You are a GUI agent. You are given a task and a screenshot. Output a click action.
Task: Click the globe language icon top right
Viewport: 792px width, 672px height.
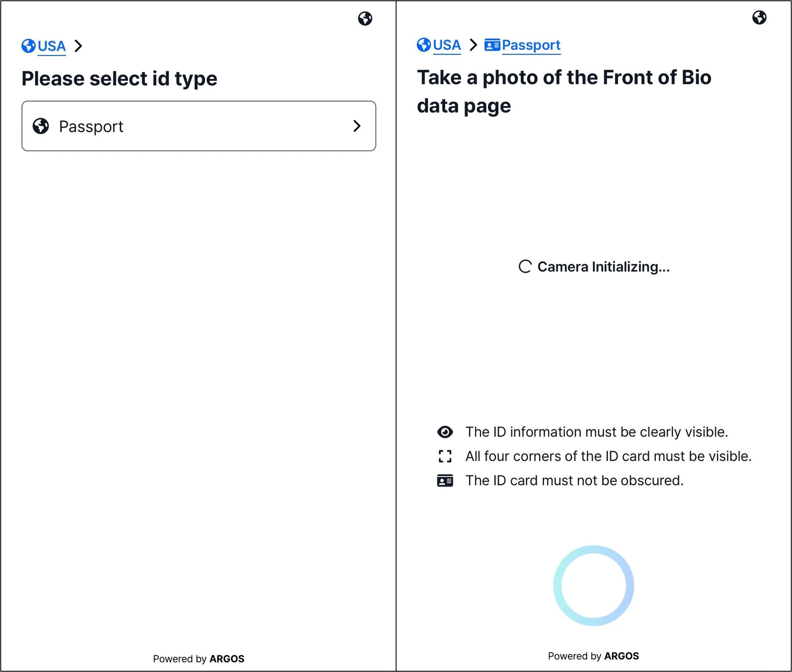[x=365, y=19]
